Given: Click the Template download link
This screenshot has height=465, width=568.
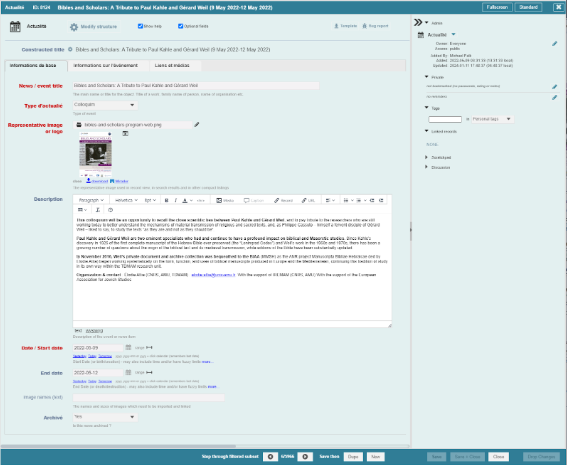Looking at the screenshot, I should [x=346, y=26].
